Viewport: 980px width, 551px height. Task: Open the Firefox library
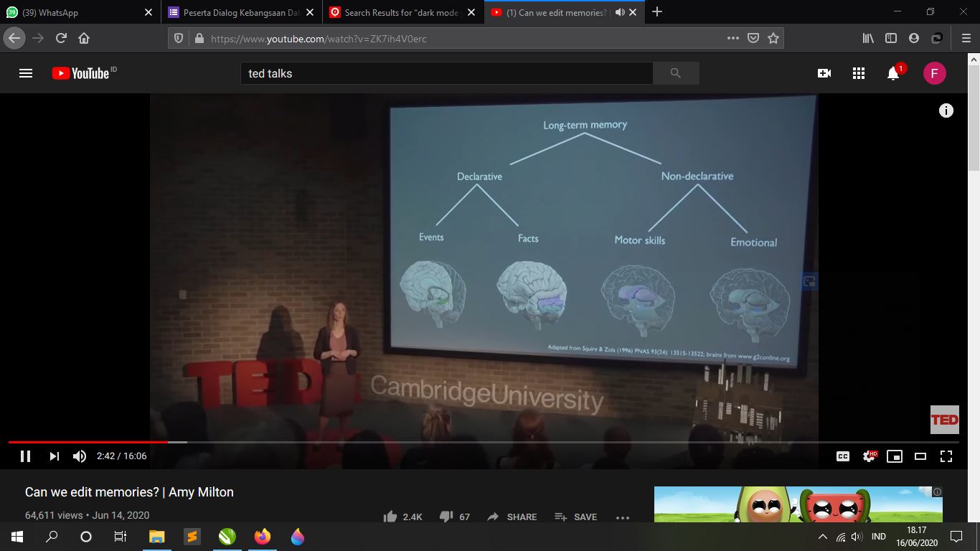click(x=868, y=38)
